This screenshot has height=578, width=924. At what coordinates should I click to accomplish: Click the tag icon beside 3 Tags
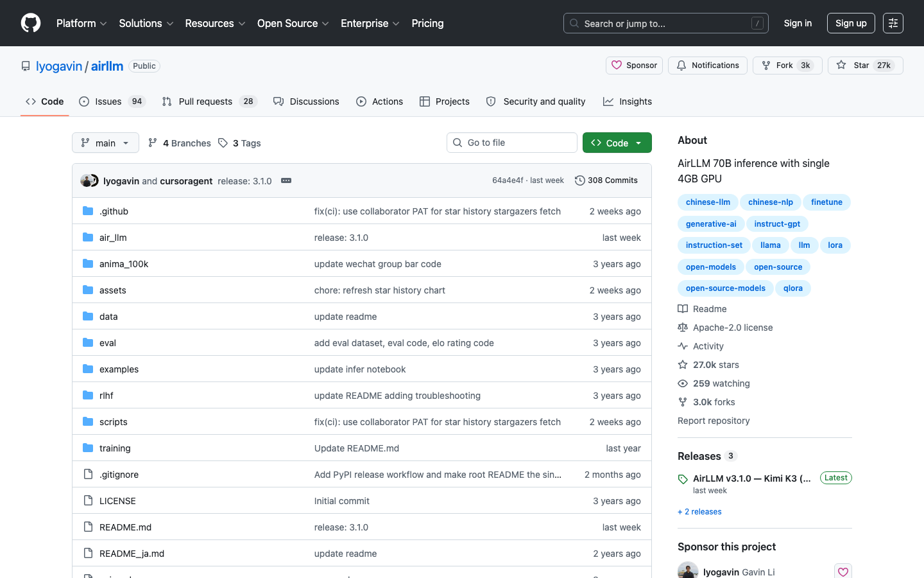pyautogui.click(x=223, y=143)
